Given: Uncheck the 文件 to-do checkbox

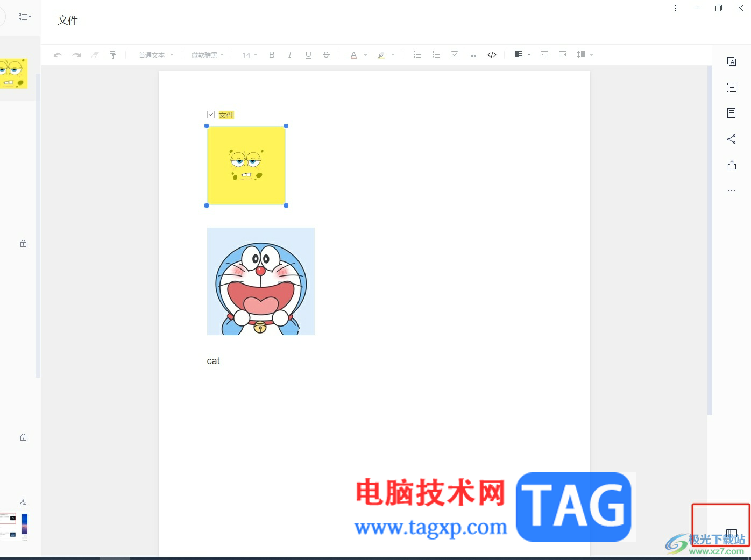Looking at the screenshot, I should (x=211, y=115).
